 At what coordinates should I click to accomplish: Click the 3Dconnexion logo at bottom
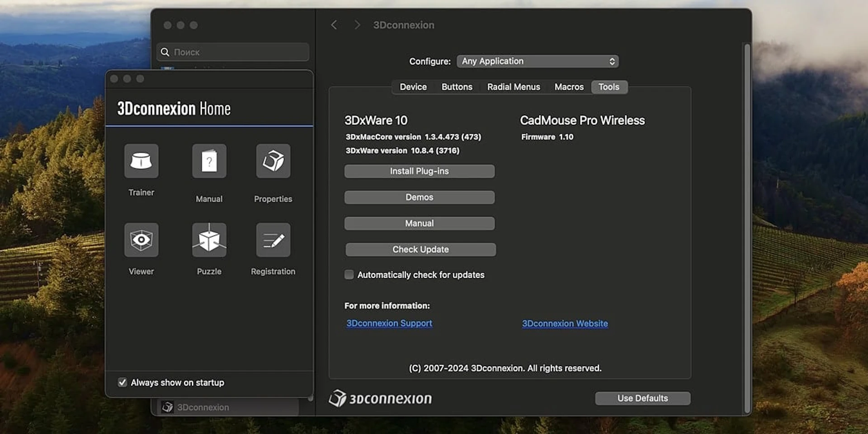coord(380,398)
